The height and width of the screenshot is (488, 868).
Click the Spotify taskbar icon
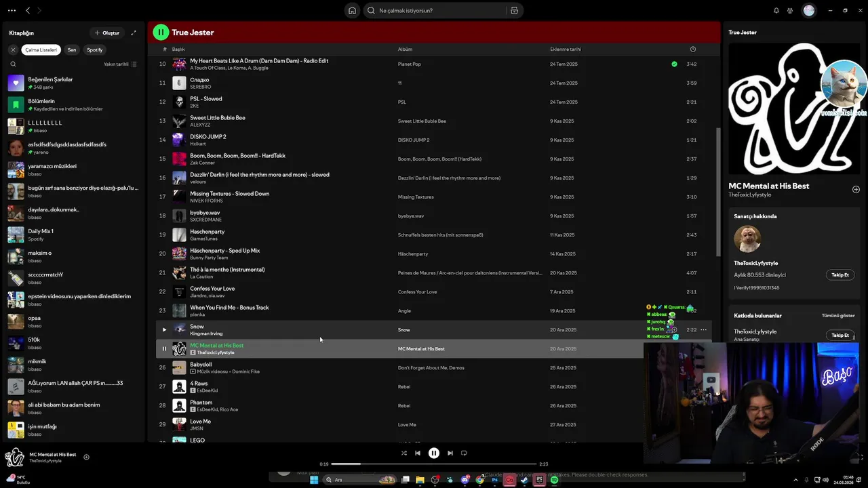554,480
